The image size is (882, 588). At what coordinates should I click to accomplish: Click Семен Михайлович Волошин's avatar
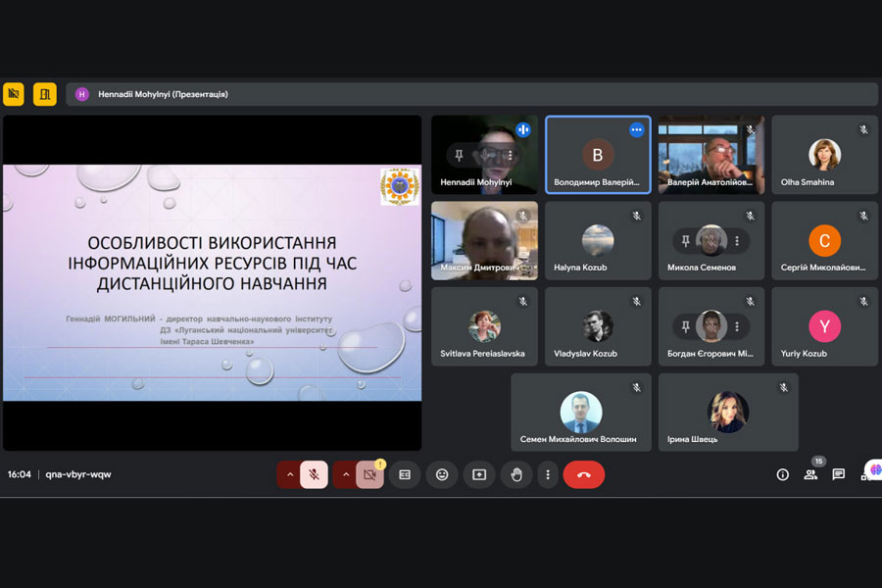(581, 412)
